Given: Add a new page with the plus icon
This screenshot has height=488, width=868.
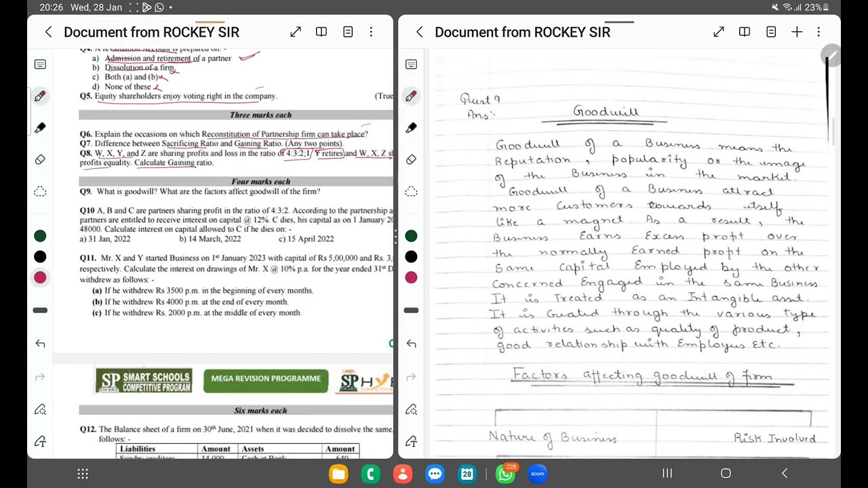Looking at the screenshot, I should coord(797,32).
